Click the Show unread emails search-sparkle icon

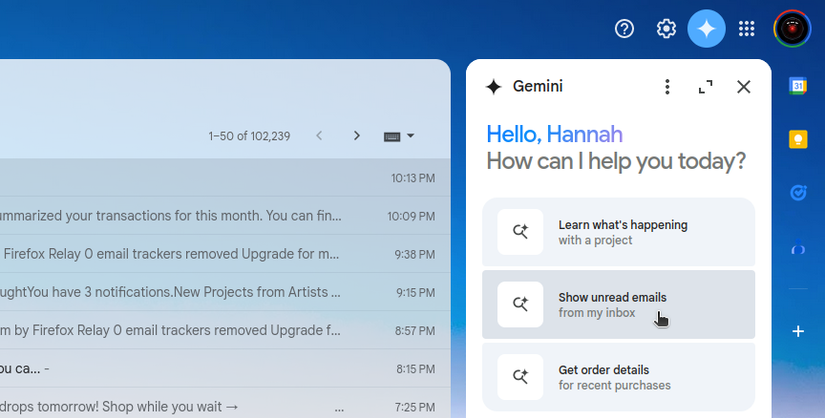(x=520, y=304)
